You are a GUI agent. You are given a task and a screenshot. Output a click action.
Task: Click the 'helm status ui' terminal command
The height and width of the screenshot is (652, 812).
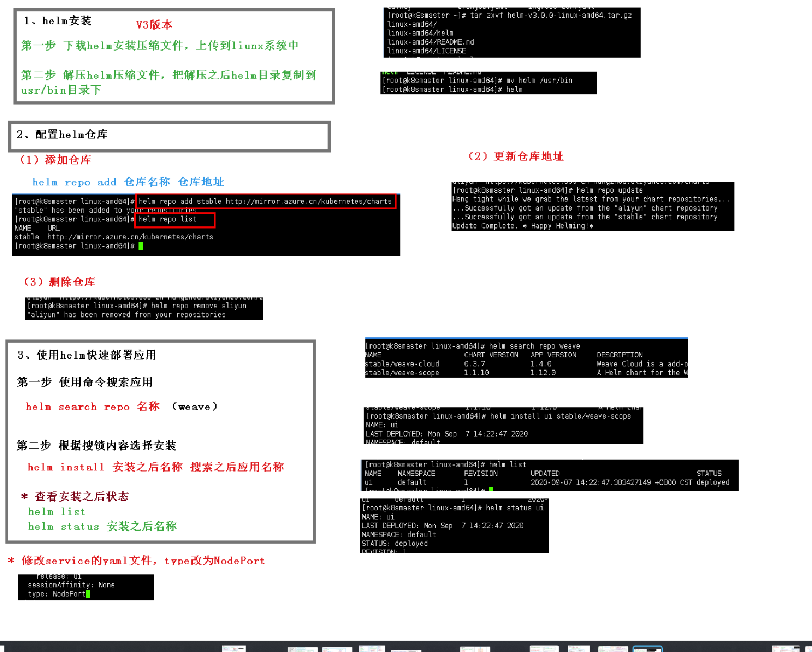[x=515, y=508]
